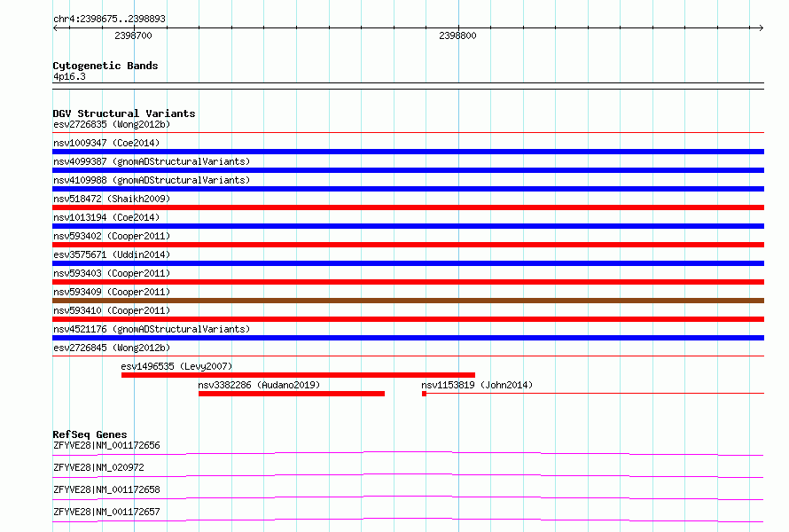Open variant nsv593403 (Cooper2011)
The height and width of the screenshot is (532, 789).
point(112,273)
